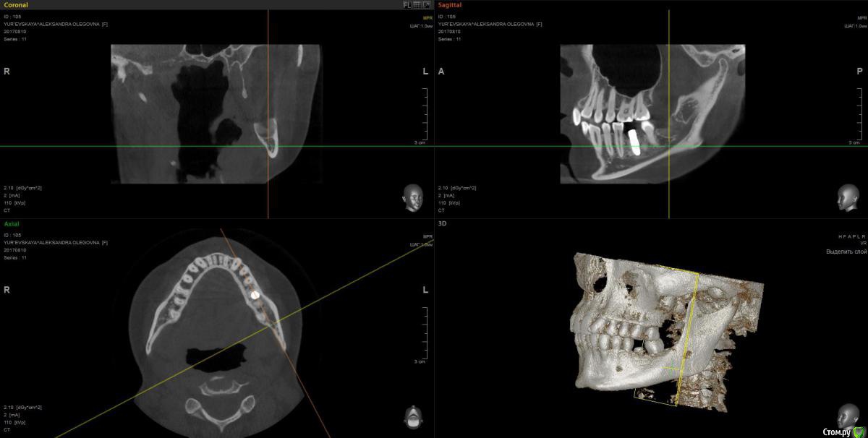The image size is (868, 438).
Task: Select the Sagittal view title
Action: coord(450,4)
